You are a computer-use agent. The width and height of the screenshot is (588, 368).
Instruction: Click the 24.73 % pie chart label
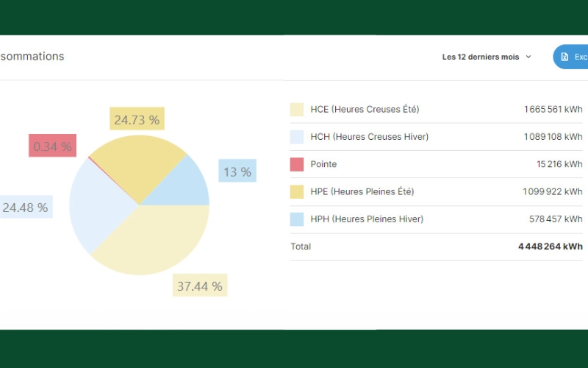(137, 119)
